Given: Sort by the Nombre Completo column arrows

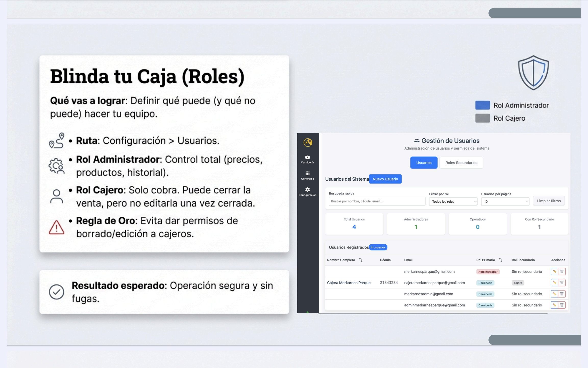Looking at the screenshot, I should click(x=361, y=260).
